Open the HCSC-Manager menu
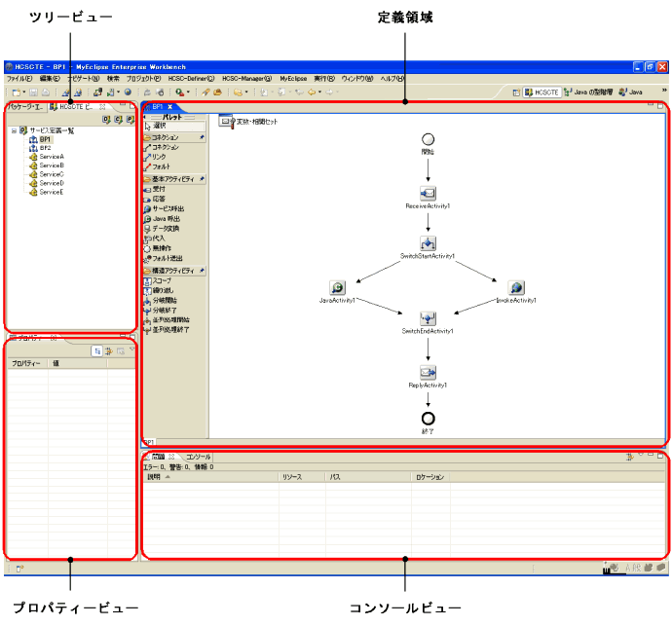672x626 pixels. pos(246,79)
